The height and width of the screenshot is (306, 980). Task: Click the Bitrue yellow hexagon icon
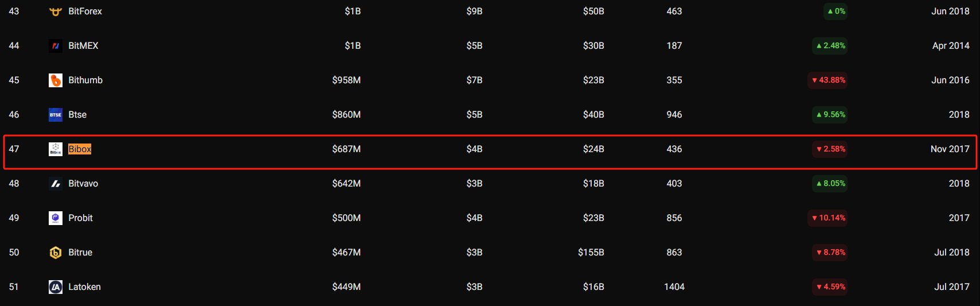pos(56,253)
